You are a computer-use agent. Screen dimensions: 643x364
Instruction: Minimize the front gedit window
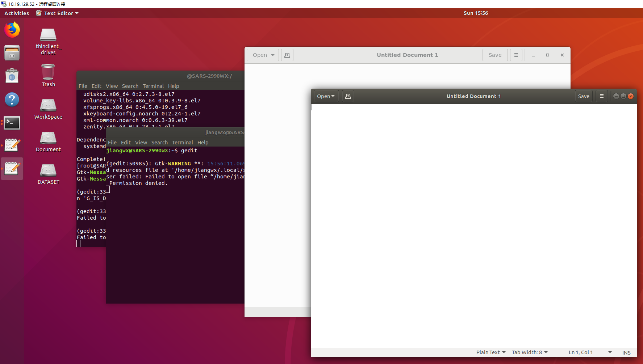click(x=616, y=96)
